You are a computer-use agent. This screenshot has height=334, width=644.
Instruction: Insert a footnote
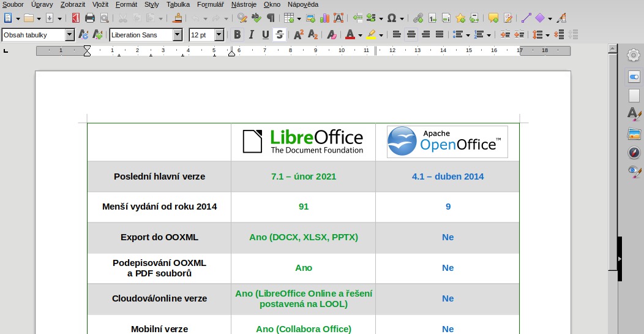pyautogui.click(x=432, y=18)
